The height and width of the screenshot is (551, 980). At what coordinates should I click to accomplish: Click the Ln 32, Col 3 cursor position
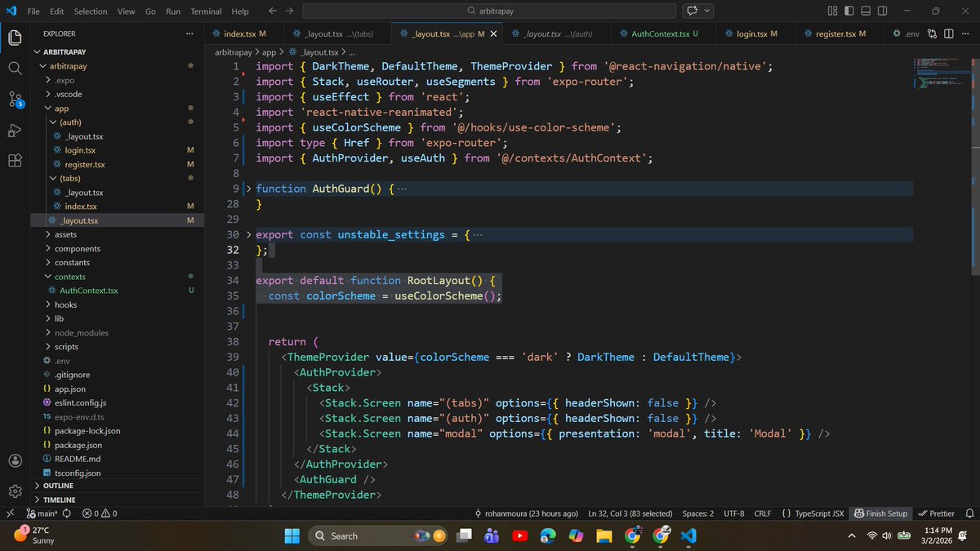pos(630,513)
